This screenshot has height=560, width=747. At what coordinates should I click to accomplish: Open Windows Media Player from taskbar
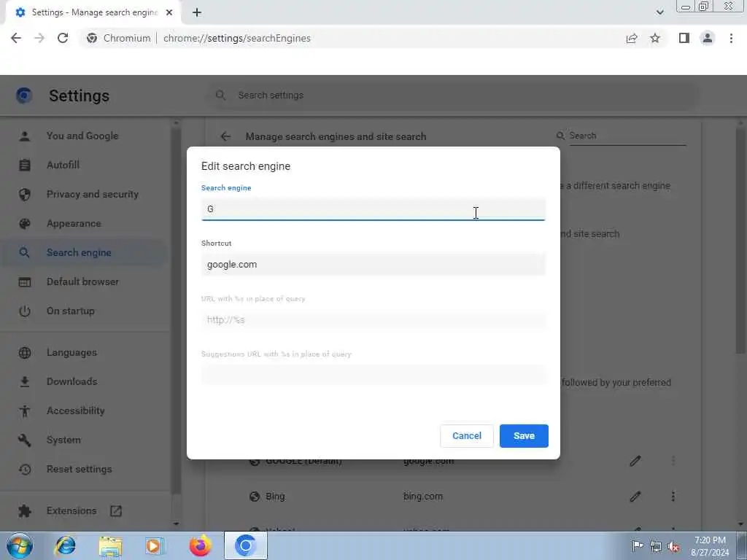click(x=155, y=545)
